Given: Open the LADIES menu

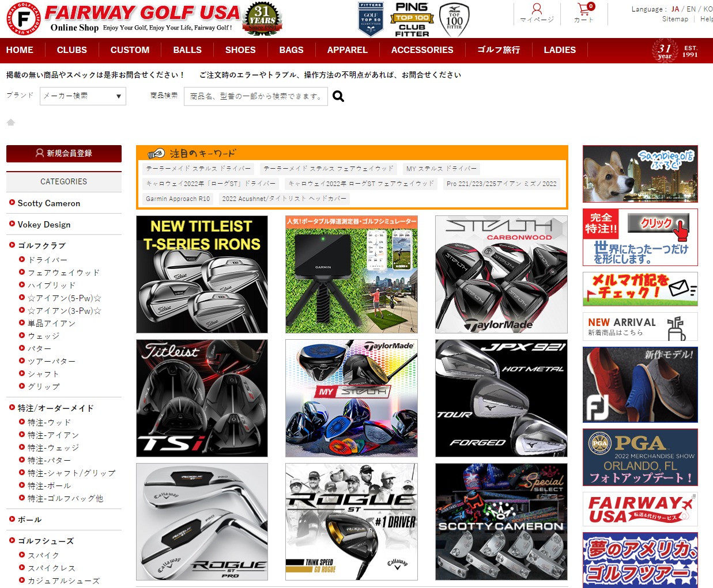Looking at the screenshot, I should tap(560, 50).
